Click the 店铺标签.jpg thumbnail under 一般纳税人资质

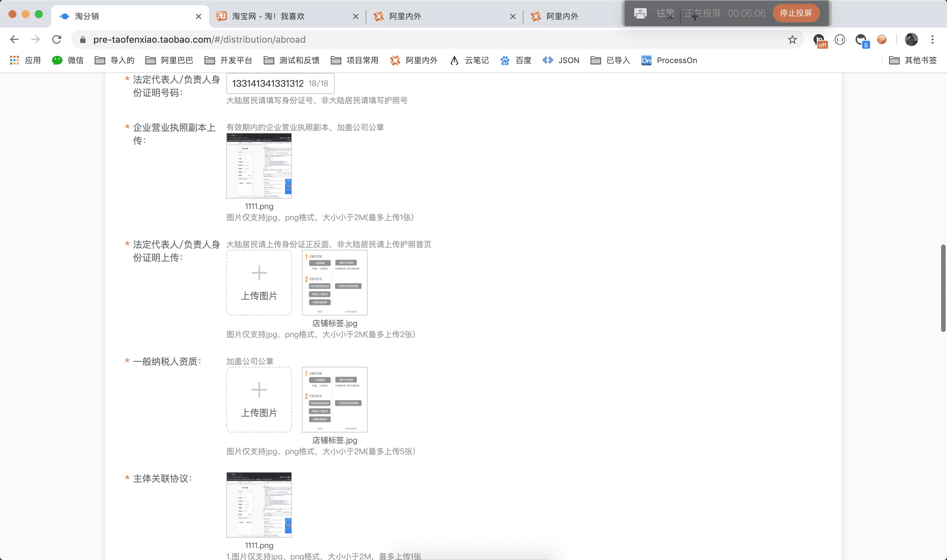pyautogui.click(x=334, y=400)
